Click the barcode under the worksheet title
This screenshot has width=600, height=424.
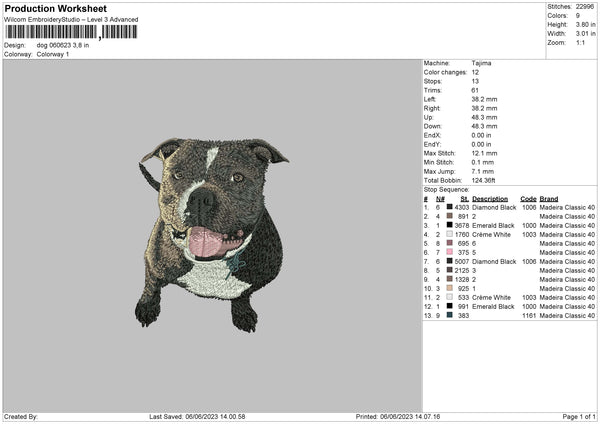tap(71, 32)
